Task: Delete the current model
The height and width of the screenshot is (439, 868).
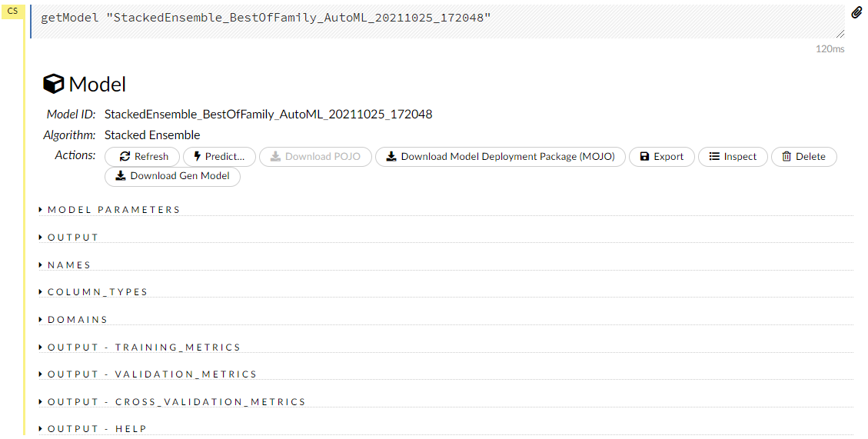Action: coord(803,157)
